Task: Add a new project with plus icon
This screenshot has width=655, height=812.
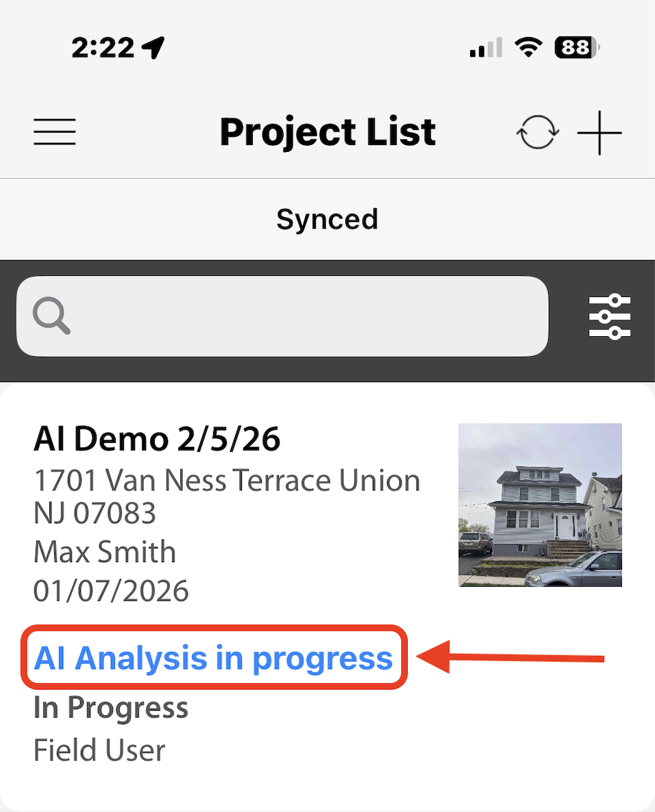Action: coord(600,132)
